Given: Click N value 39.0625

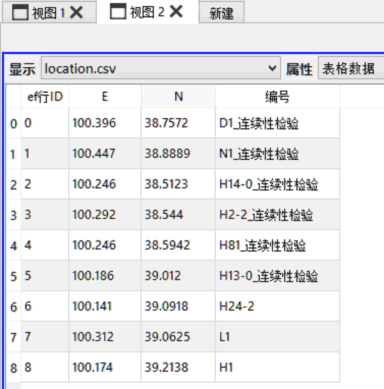Looking at the screenshot, I should pyautogui.click(x=178, y=337).
